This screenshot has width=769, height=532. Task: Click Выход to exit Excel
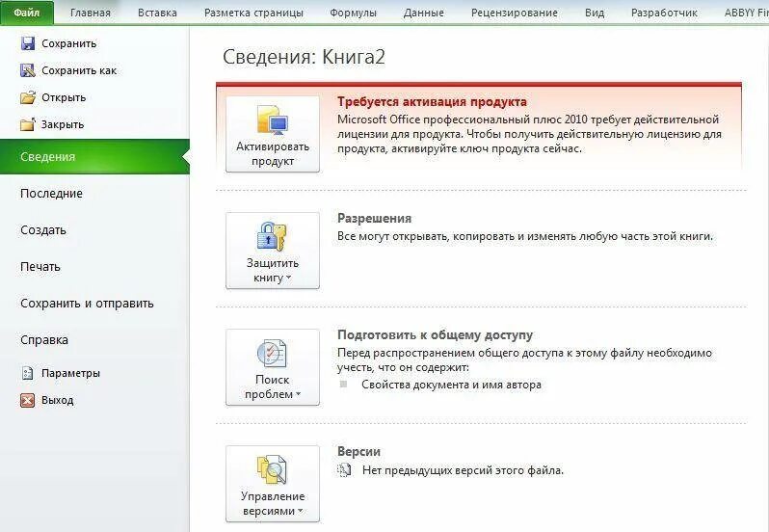point(58,400)
